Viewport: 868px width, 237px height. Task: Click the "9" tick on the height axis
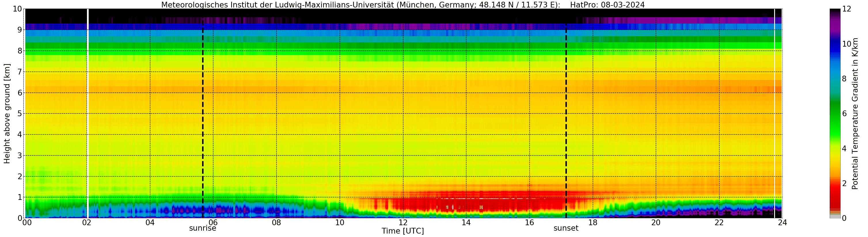[x=20, y=30]
